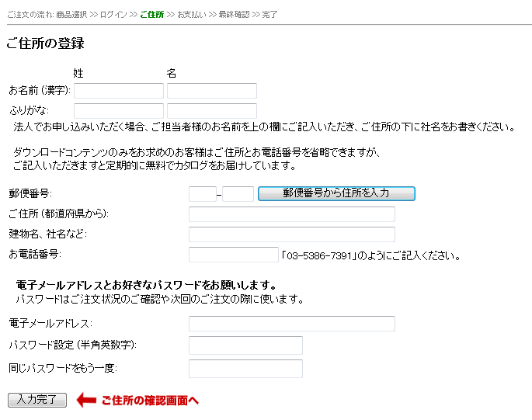Click the 姓 (family name) kanji field
This screenshot has height=420, width=532.
click(x=118, y=91)
